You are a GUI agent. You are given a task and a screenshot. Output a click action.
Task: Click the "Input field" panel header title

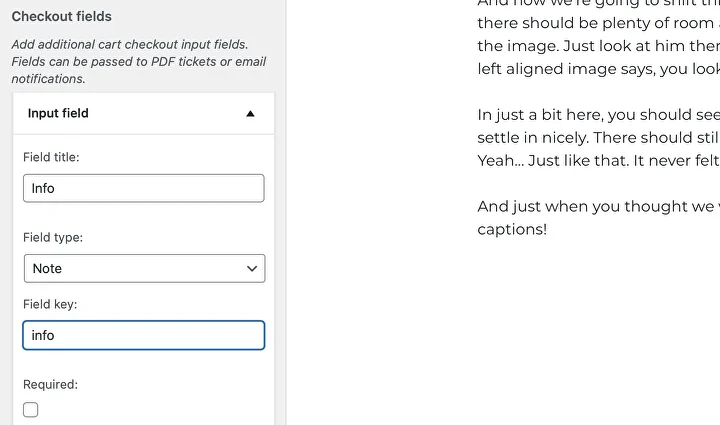pyautogui.click(x=58, y=114)
